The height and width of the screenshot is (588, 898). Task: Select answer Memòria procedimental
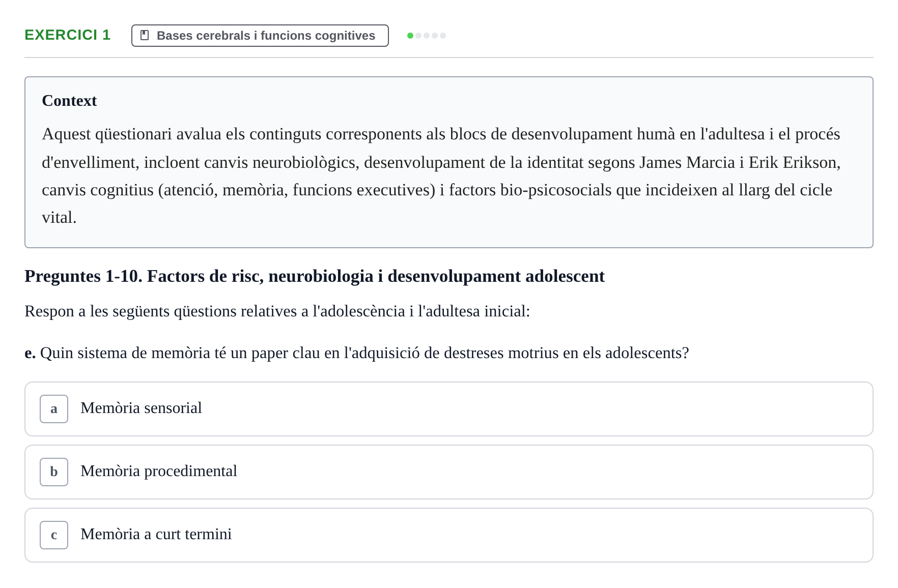tap(448, 472)
